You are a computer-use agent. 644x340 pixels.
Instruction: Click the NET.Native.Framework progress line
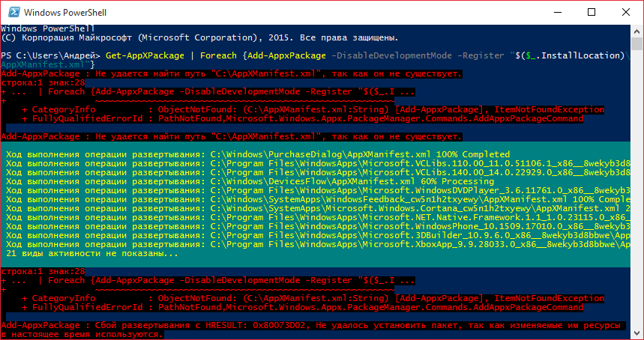pos(319,218)
